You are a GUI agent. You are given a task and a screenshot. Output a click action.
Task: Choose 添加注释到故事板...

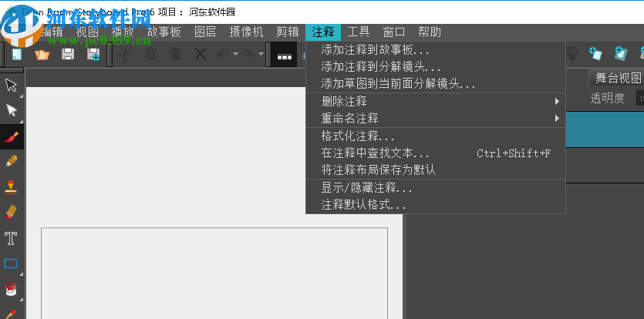point(436,51)
